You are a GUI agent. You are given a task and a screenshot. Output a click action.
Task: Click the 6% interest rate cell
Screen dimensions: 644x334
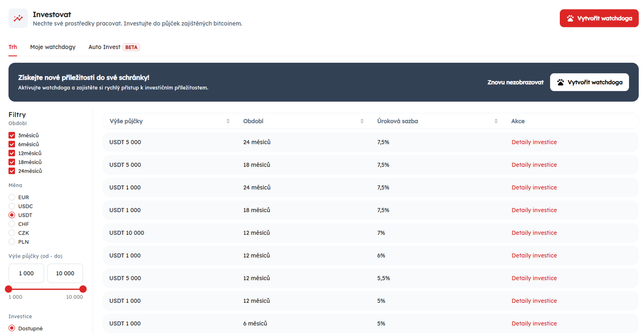(381, 256)
